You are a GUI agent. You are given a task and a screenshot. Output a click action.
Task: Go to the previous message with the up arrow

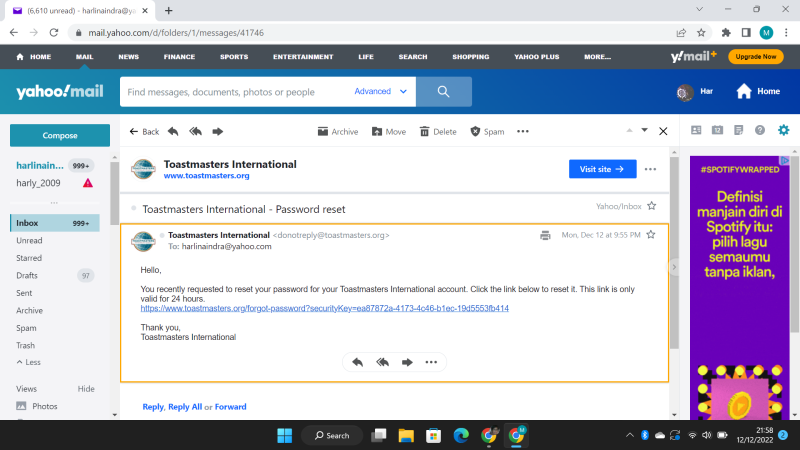[x=630, y=131]
